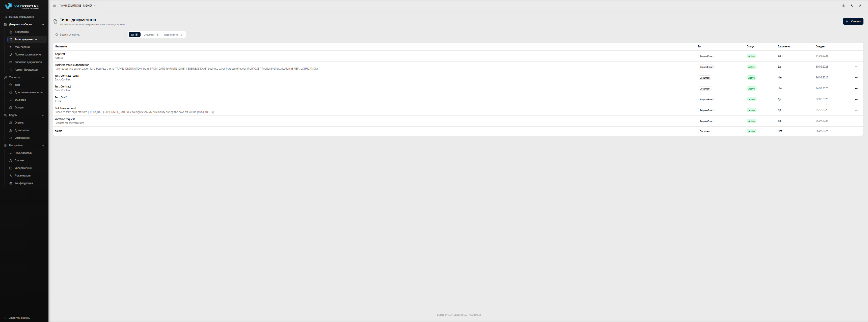Open the user profile icon
The width and height of the screenshot is (868, 322).
(860, 6)
